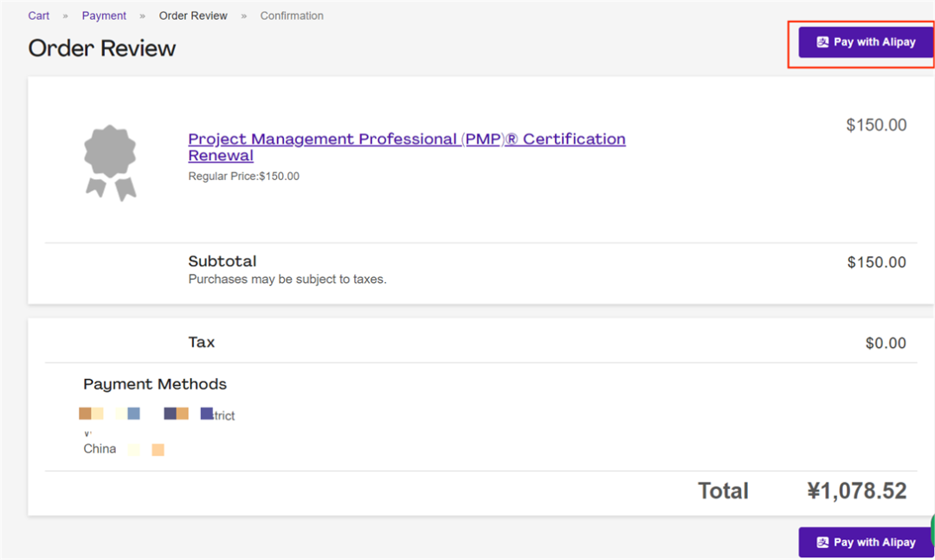935x560 pixels.
Task: Click 'Purchases may be subject to taxes.' note
Action: (x=287, y=279)
